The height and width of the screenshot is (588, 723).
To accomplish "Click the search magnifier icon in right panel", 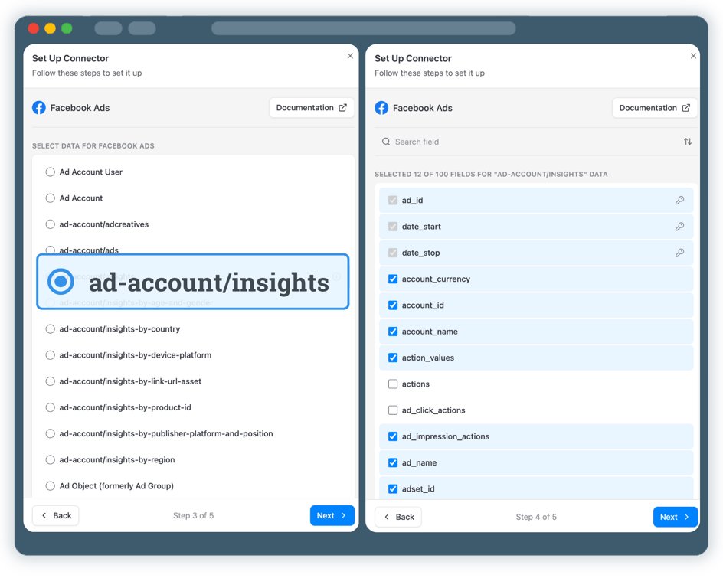I will (386, 142).
